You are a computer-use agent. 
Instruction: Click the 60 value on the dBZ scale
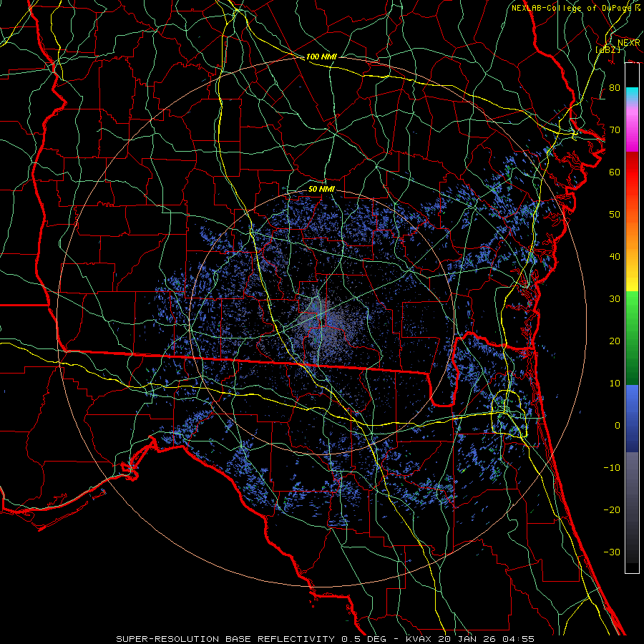(x=615, y=172)
